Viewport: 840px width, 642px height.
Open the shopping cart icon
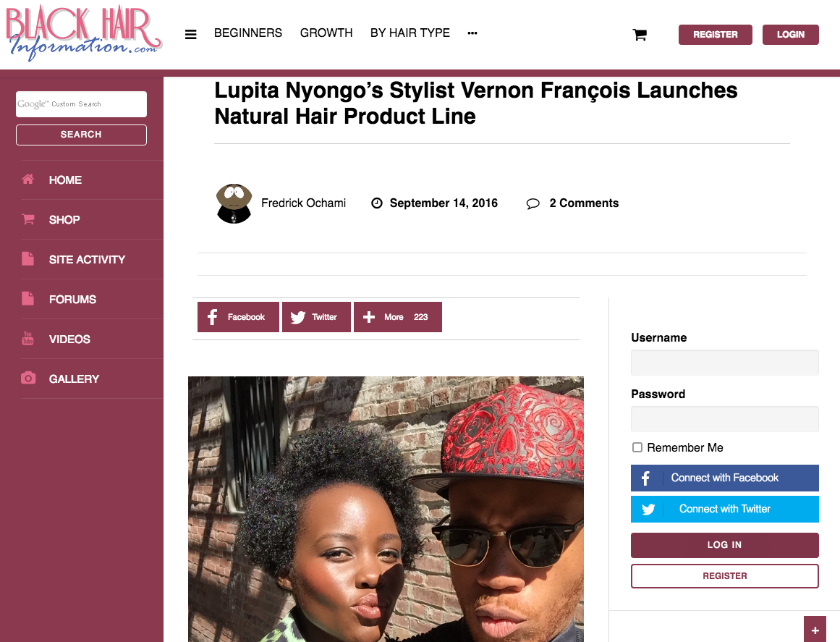640,35
